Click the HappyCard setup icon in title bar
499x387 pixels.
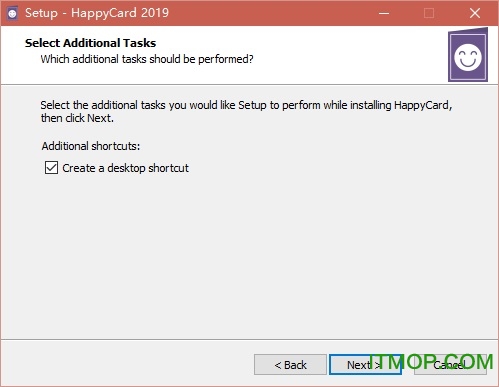12,13
